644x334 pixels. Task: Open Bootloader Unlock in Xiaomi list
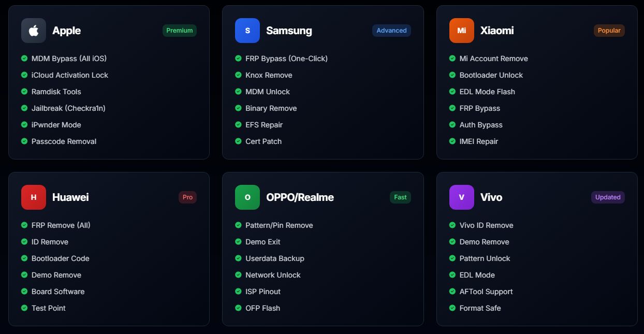pyautogui.click(x=491, y=75)
